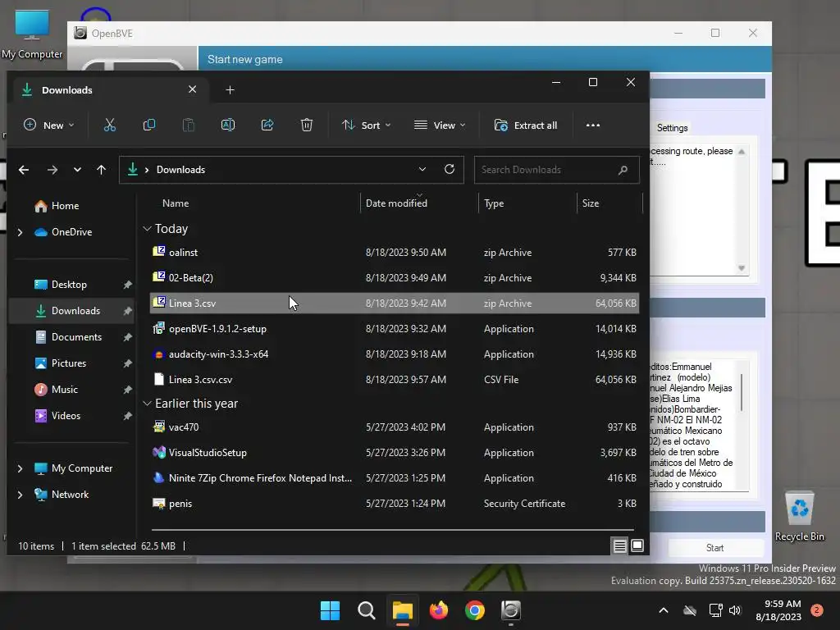Add a new Explorer tab

tap(230, 90)
